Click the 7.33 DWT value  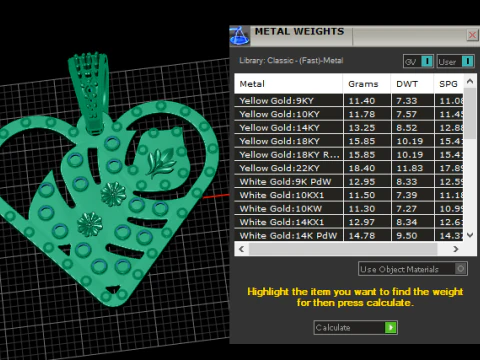click(406, 101)
